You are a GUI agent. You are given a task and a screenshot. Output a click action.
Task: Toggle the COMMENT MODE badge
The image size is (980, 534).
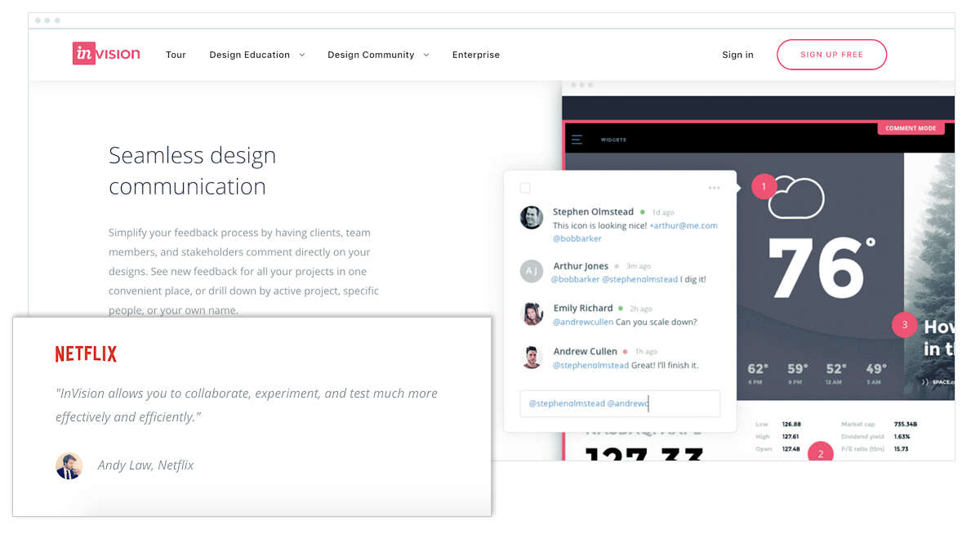pyautogui.click(x=911, y=128)
